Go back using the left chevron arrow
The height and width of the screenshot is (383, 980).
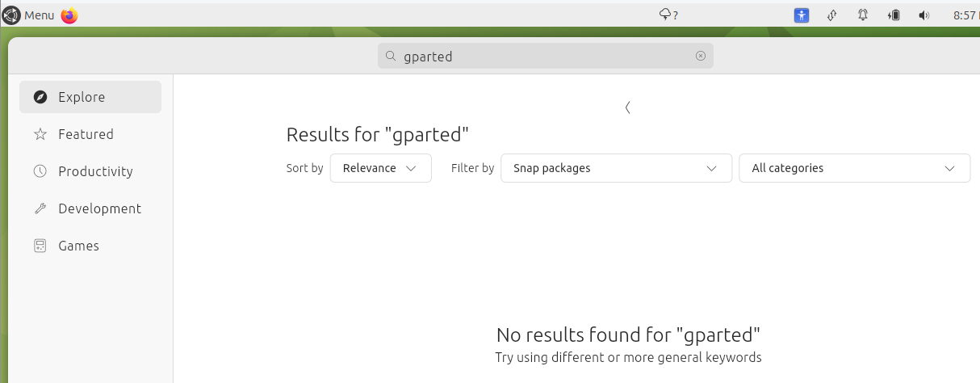(x=627, y=107)
